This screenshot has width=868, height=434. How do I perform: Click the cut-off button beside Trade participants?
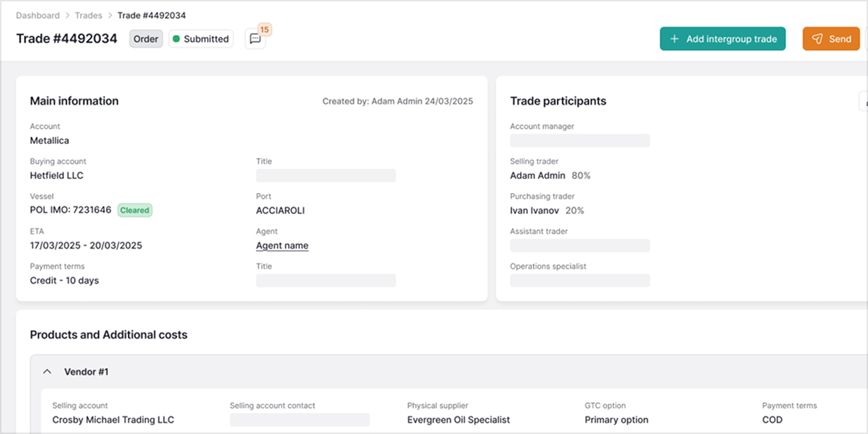(x=863, y=101)
